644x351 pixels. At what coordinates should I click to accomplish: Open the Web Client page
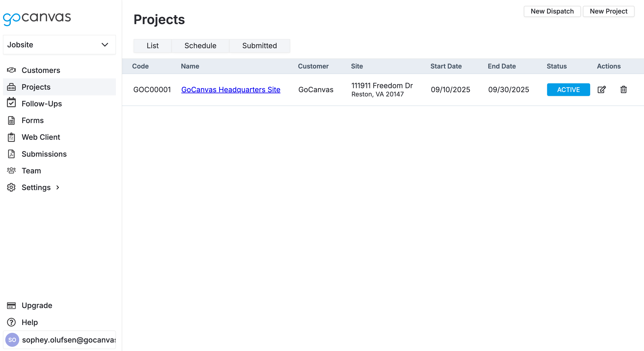(x=59, y=137)
